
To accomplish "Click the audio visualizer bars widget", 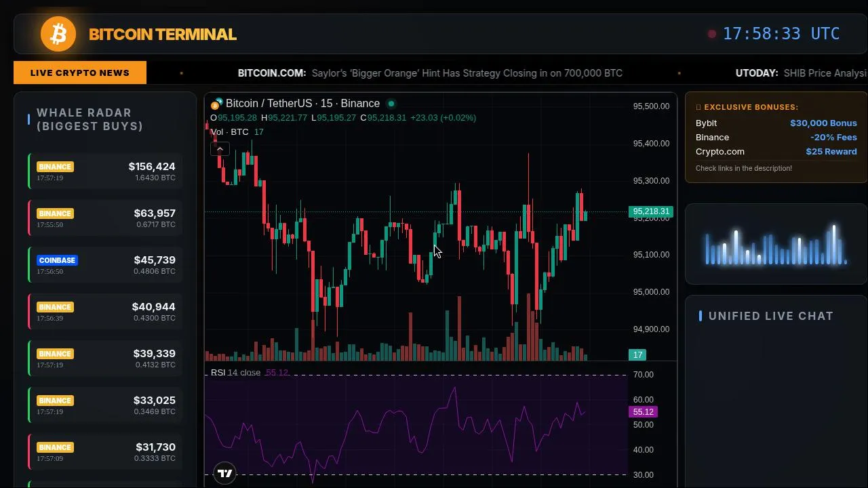I will (x=776, y=245).
